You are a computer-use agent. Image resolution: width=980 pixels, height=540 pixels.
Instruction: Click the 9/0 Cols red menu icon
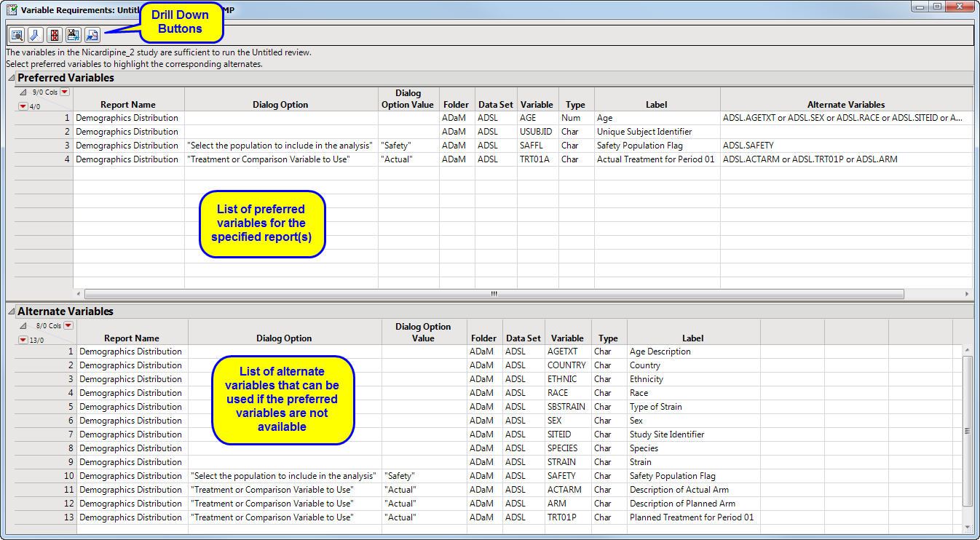(x=64, y=91)
